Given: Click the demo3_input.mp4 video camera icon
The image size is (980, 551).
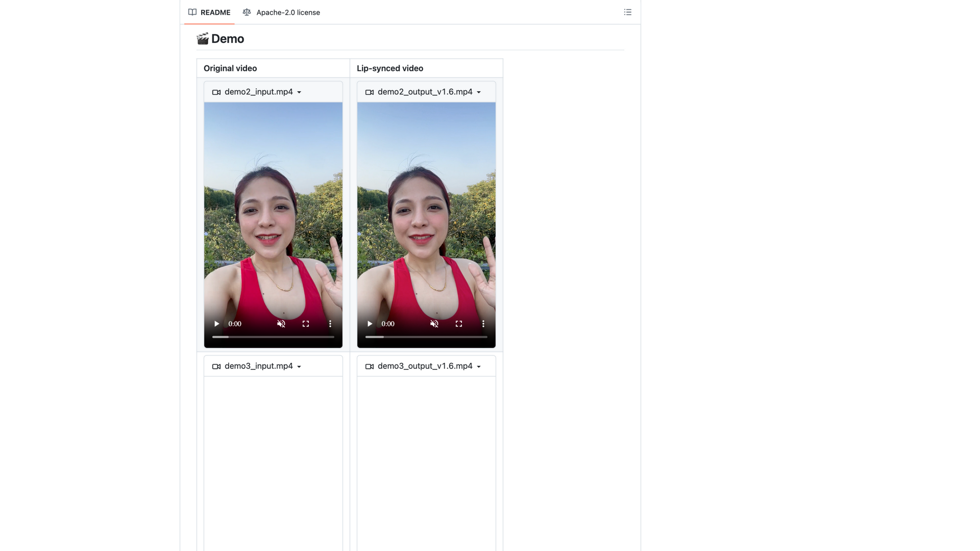Looking at the screenshot, I should pyautogui.click(x=216, y=366).
